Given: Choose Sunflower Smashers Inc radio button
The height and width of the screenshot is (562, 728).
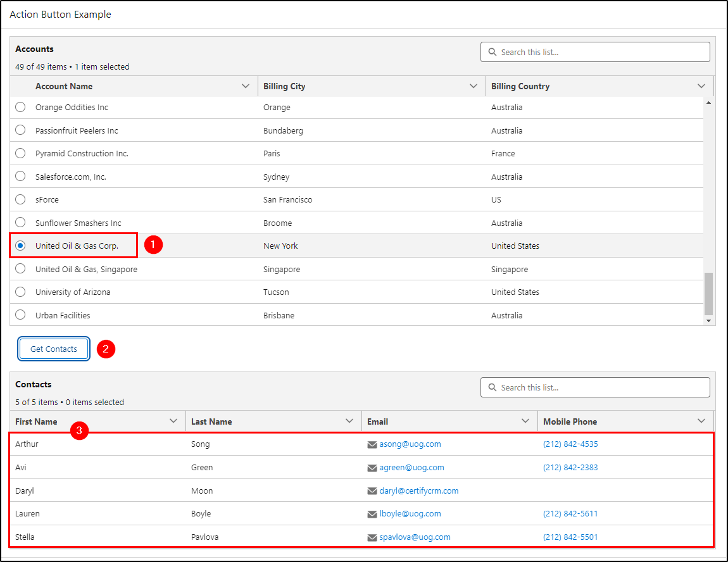Looking at the screenshot, I should pos(20,222).
